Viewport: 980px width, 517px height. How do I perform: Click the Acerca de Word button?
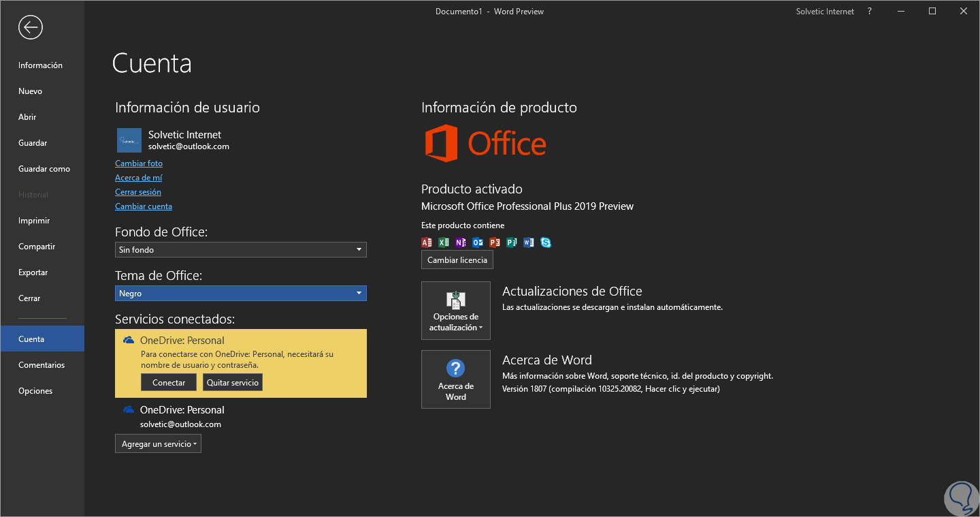(456, 379)
